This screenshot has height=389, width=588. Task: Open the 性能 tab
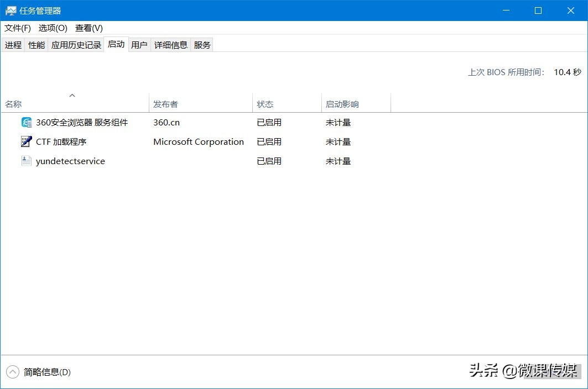[36, 45]
